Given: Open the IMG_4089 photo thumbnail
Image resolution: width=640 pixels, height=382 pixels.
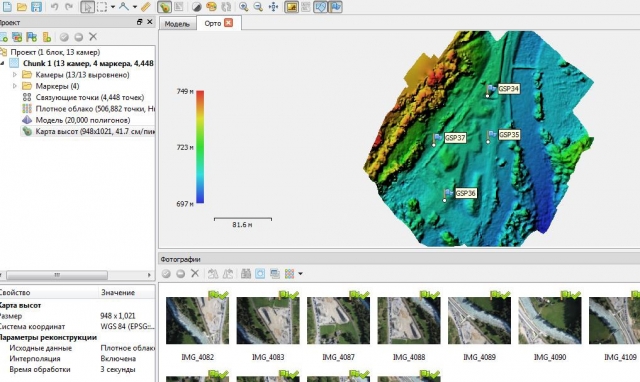Looking at the screenshot, I should click(x=479, y=320).
